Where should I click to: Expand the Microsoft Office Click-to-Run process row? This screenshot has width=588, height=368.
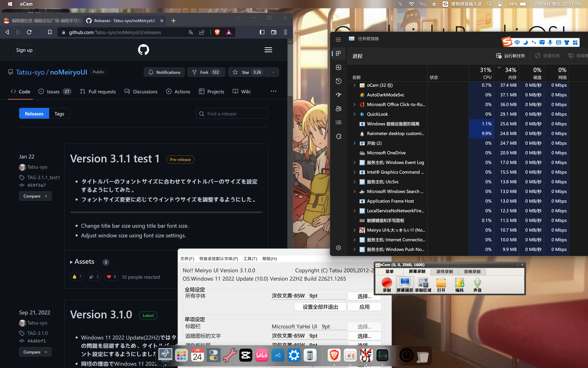point(354,104)
